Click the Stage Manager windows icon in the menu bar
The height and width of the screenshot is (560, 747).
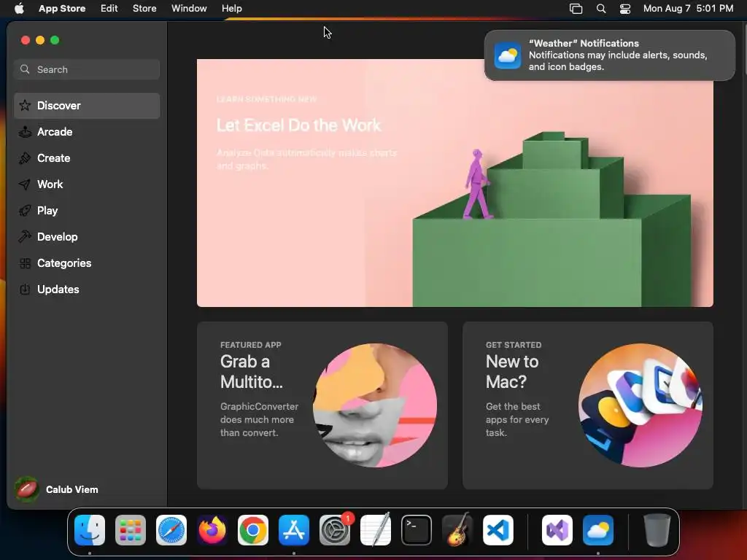click(x=576, y=9)
